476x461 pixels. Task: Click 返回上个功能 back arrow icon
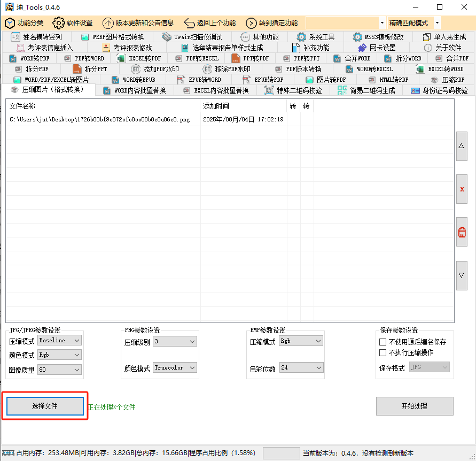189,23
